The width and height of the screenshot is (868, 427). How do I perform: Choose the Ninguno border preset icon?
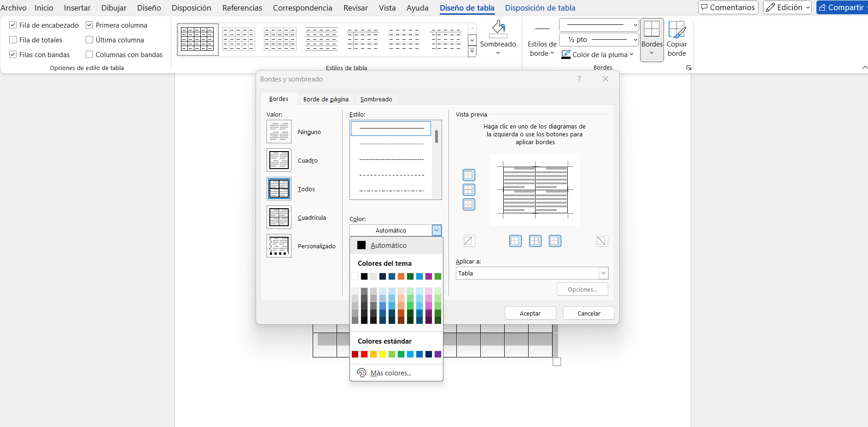coord(279,132)
